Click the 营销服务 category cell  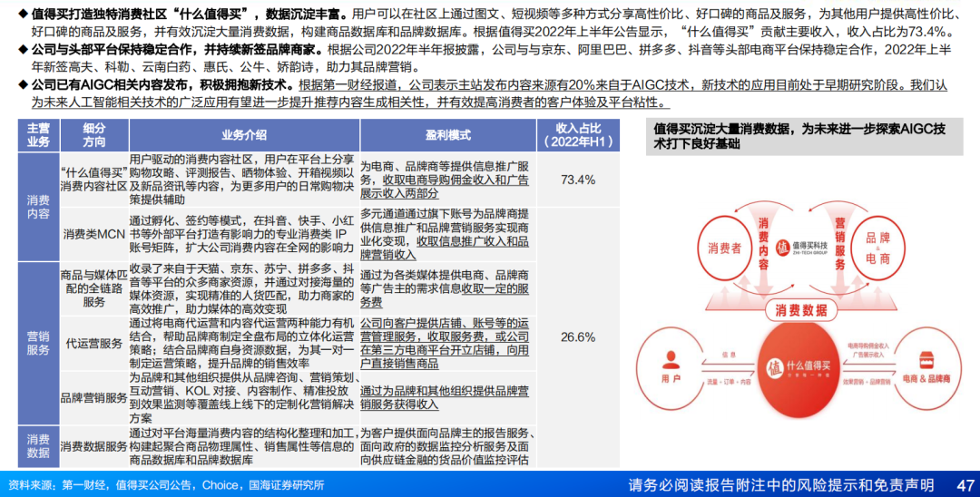[x=38, y=344]
